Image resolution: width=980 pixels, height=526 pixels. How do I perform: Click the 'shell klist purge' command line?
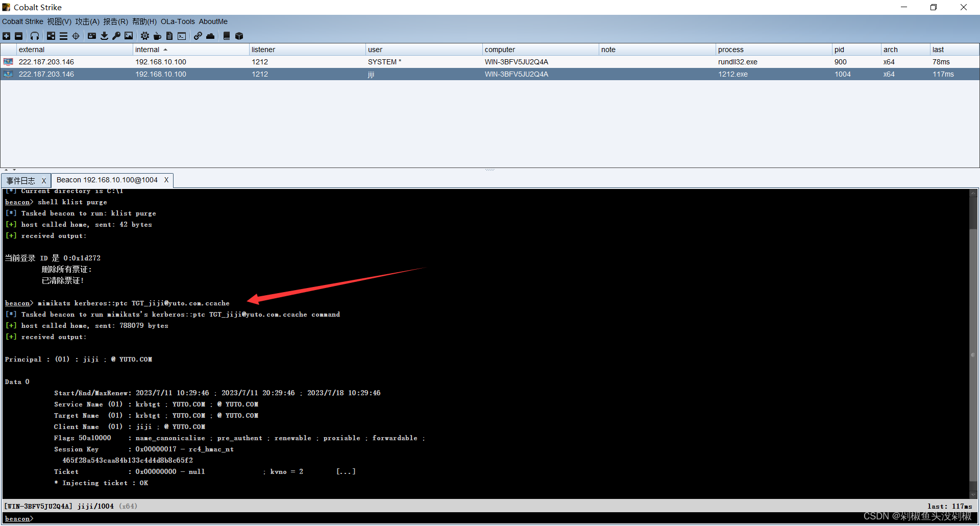pos(56,202)
